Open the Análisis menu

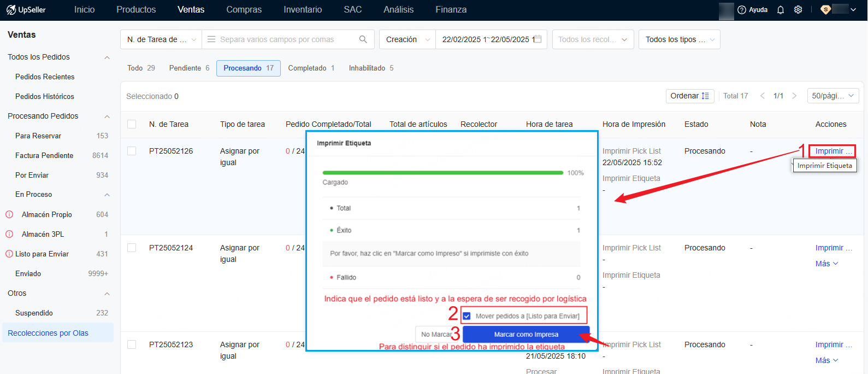click(x=399, y=10)
